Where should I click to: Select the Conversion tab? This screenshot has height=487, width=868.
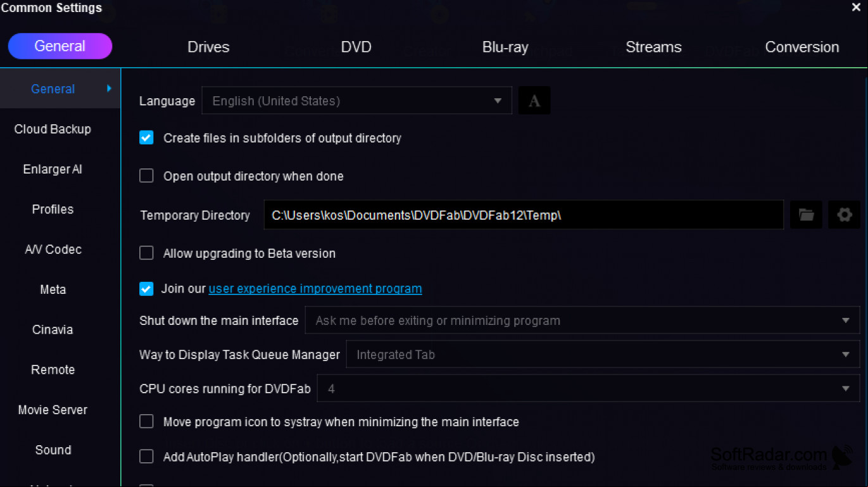point(802,47)
